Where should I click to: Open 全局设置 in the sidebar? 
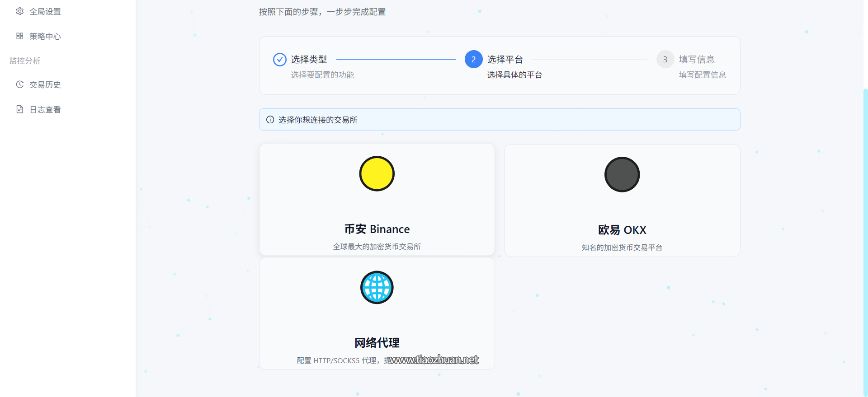point(45,12)
